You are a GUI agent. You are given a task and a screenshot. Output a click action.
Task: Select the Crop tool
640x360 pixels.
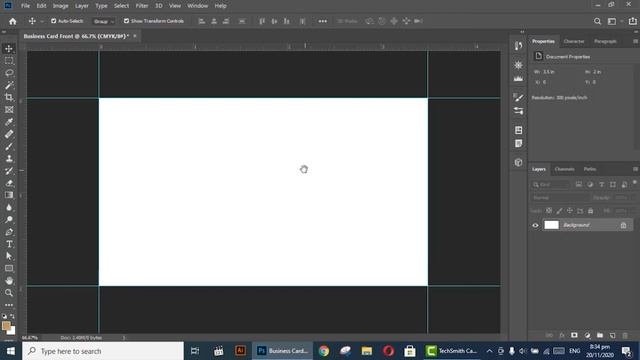(9, 97)
